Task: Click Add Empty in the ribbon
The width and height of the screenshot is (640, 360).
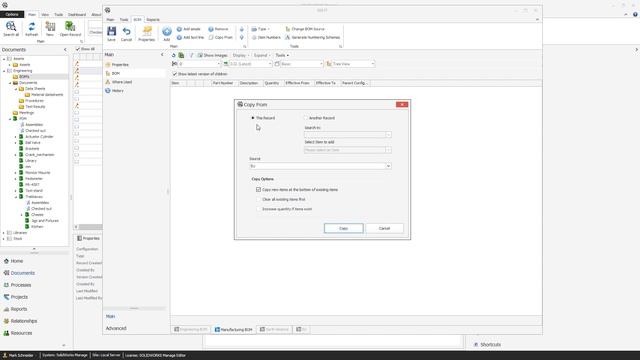Action: click(188, 29)
